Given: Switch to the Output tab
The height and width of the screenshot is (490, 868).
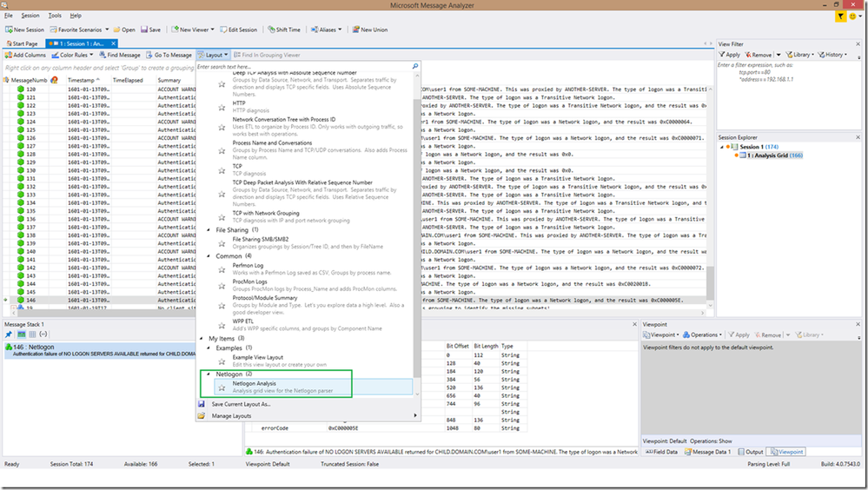Looking at the screenshot, I should pos(751,452).
